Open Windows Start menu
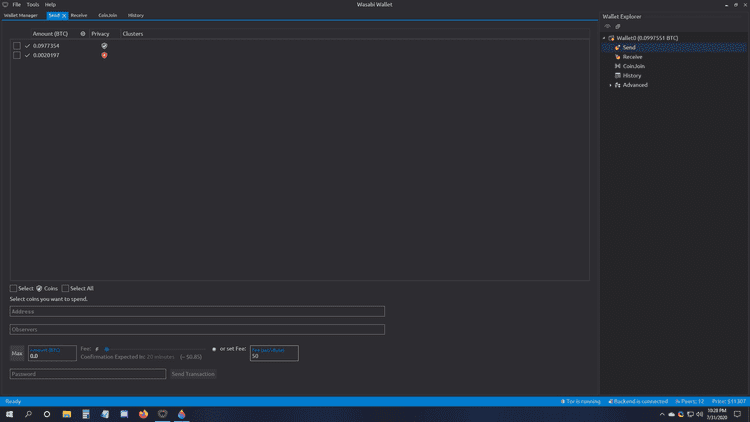This screenshot has width=750, height=422. [9, 414]
